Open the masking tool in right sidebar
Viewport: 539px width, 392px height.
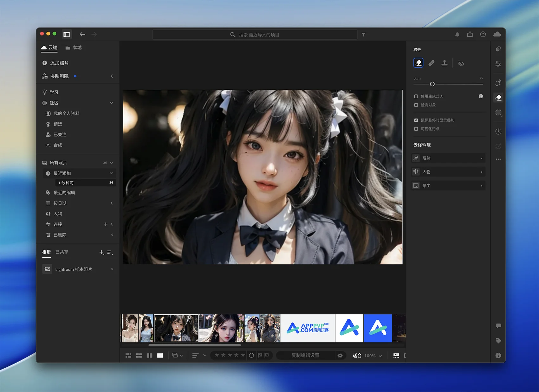coord(498,113)
